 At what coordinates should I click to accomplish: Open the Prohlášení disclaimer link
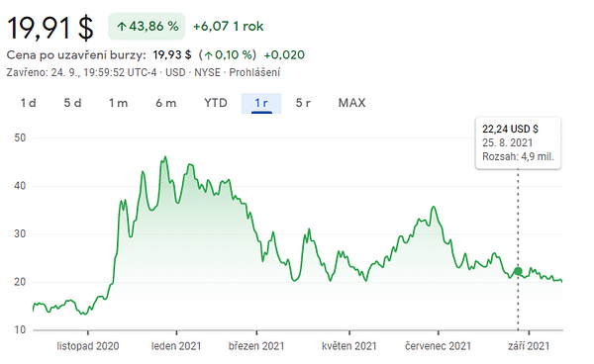click(x=254, y=72)
